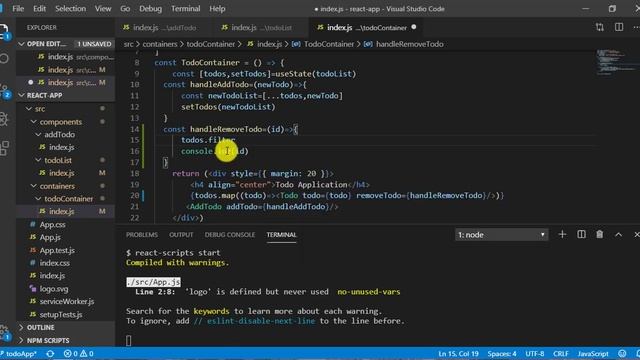Image resolution: width=640 pixels, height=360 pixels.
Task: Click the sync changes icon in status bar
Action: (x=50, y=353)
